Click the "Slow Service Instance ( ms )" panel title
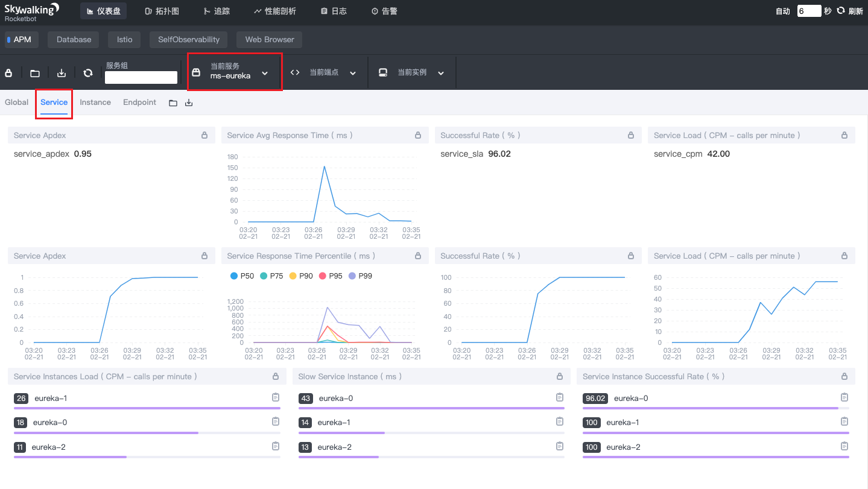Viewport: 868px width, 489px height. [350, 377]
